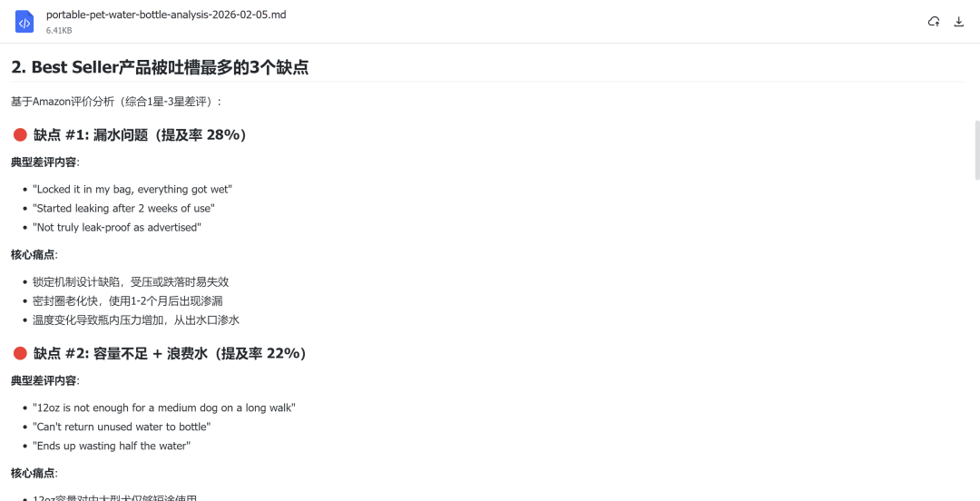Click the vertical scrollbar thumb
Viewport: 980px width, 501px height.
pos(977,150)
